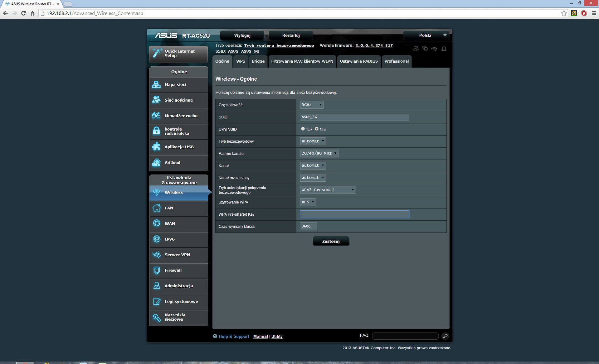The image size is (599, 364).
Task: Open Firewall settings
Action: pyautogui.click(x=178, y=271)
